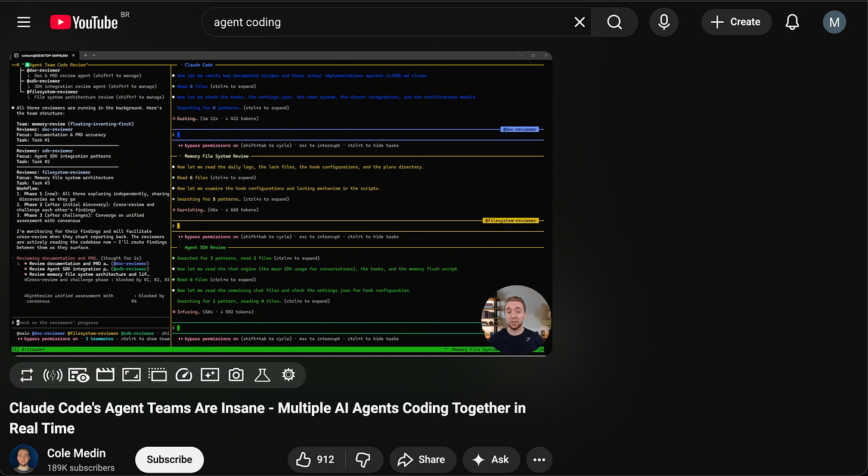868x476 pixels.
Task: Dislike this video
Action: pyautogui.click(x=362, y=459)
